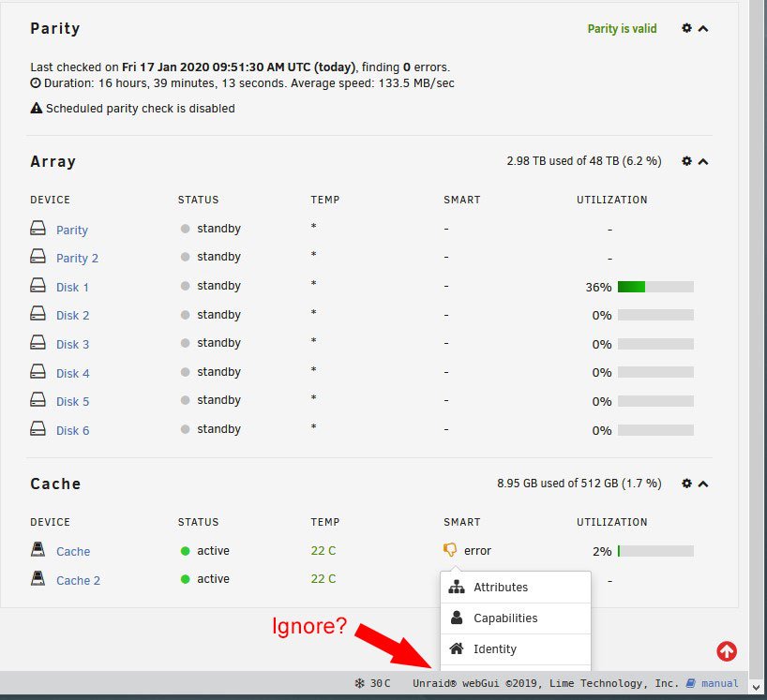Click the Disk 5 drive icon
This screenshot has width=767, height=700.
coord(38,399)
